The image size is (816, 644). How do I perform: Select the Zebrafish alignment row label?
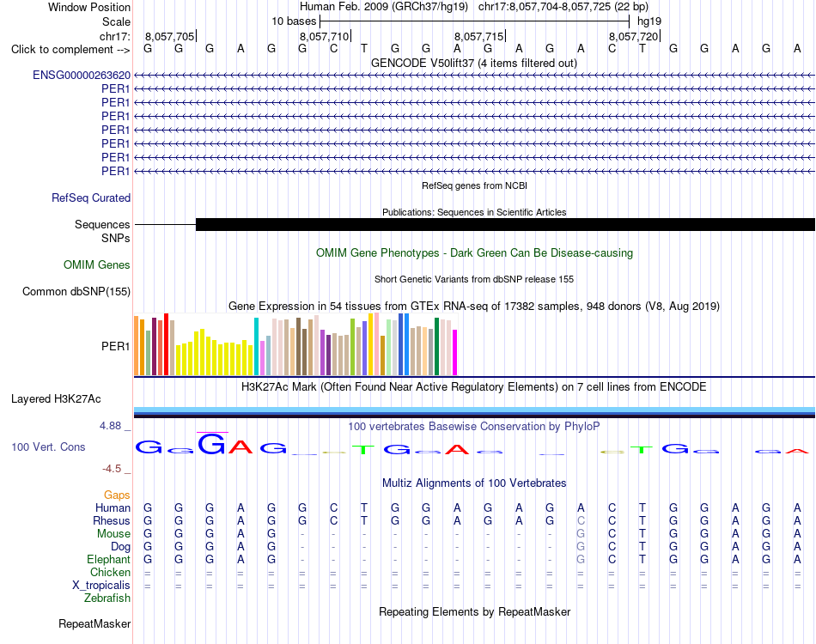[107, 598]
